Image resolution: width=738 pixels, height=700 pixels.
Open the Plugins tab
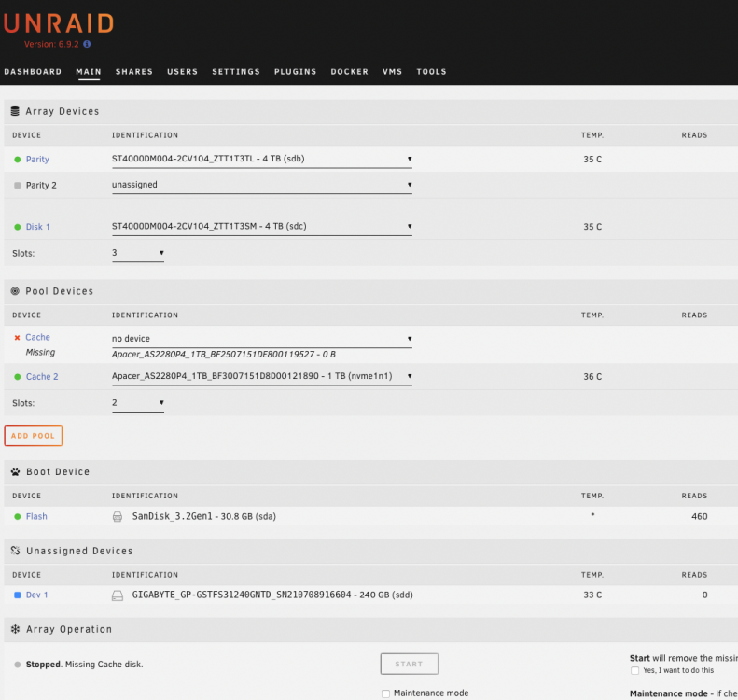[295, 72]
